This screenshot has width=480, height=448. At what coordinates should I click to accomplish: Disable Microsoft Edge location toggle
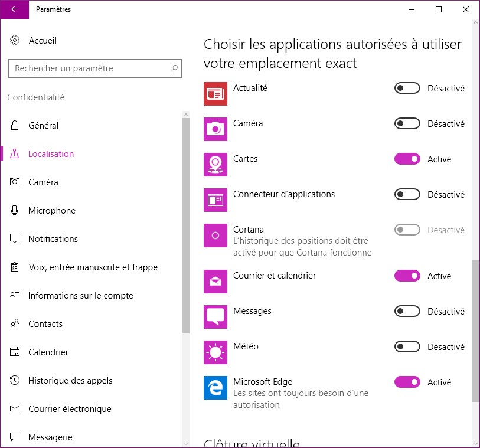(407, 382)
